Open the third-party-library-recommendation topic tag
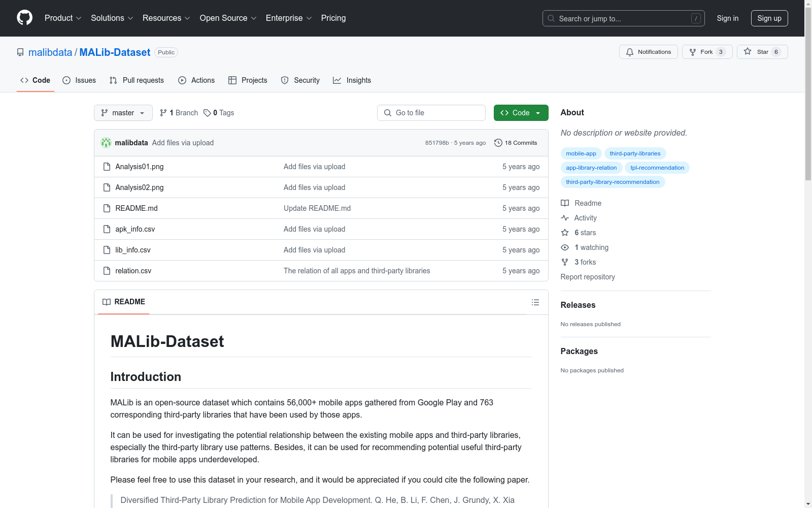Image resolution: width=812 pixels, height=508 pixels. [613, 182]
